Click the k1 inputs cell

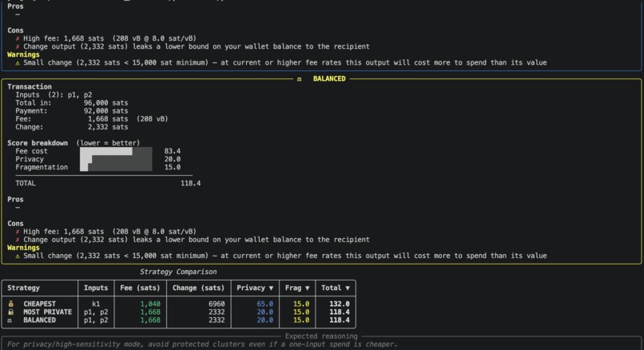click(x=96, y=304)
